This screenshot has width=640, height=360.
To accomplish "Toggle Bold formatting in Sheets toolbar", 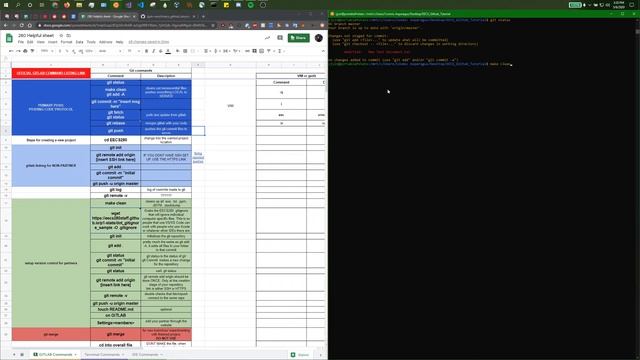I will (x=147, y=51).
